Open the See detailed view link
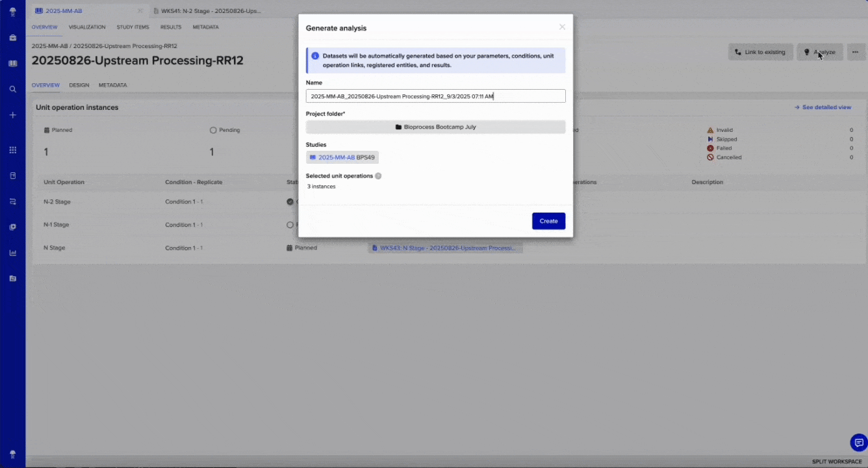The image size is (868, 468). [823, 107]
